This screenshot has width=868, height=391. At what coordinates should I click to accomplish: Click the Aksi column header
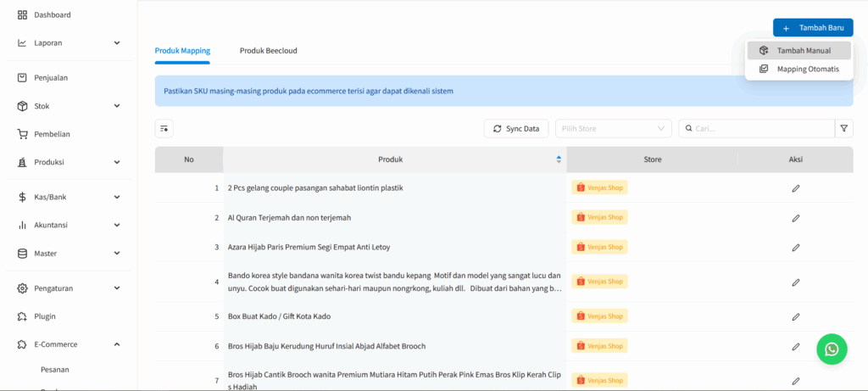click(x=795, y=159)
